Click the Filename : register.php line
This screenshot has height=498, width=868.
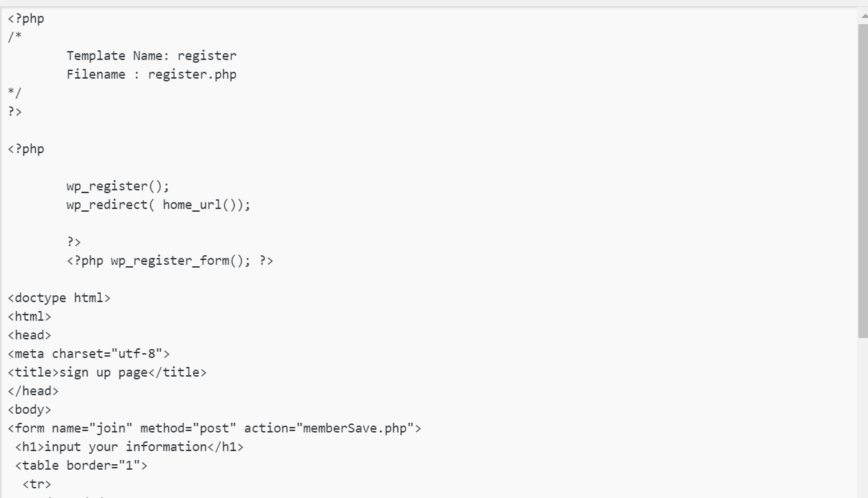click(x=152, y=74)
